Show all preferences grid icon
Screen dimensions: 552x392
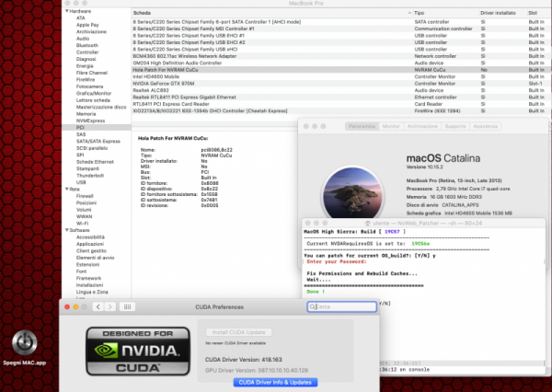pyautogui.click(x=128, y=306)
